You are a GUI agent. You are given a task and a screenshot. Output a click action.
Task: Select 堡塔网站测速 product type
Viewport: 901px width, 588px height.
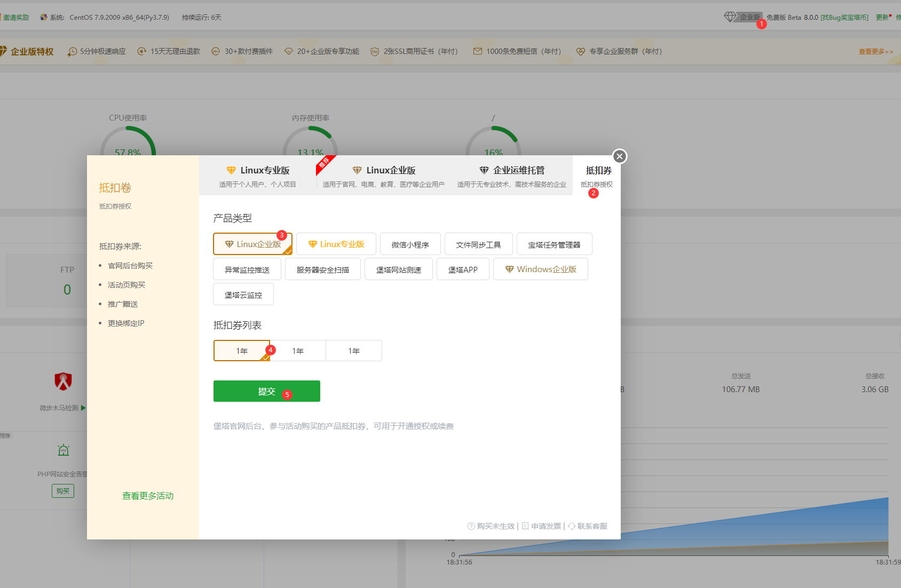pyautogui.click(x=399, y=269)
